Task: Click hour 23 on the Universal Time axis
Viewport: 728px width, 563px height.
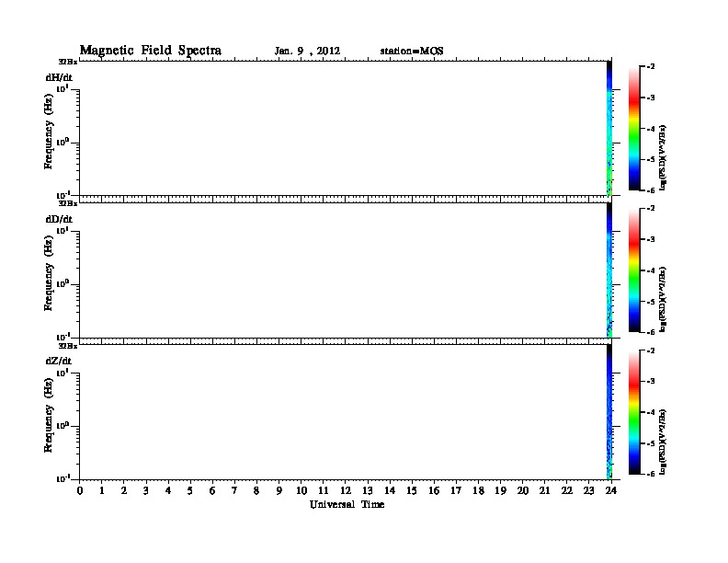Action: 588,490
